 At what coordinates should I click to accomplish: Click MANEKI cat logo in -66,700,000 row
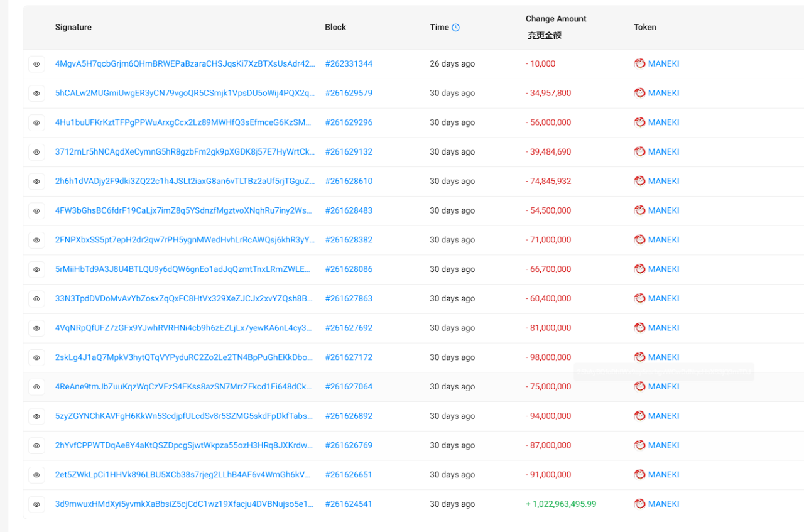click(x=639, y=269)
